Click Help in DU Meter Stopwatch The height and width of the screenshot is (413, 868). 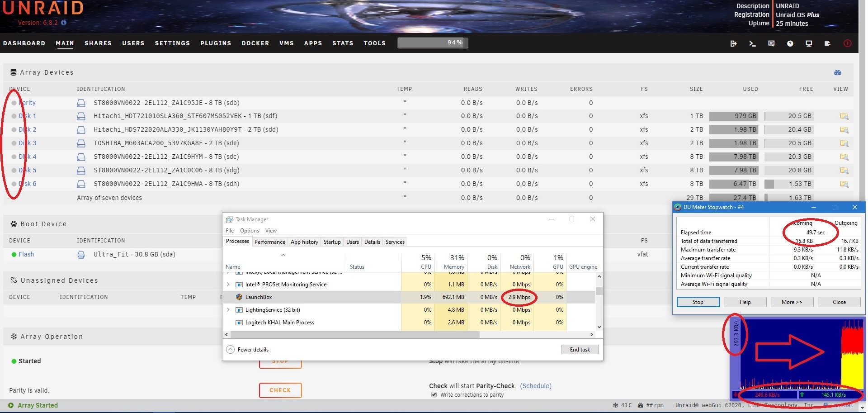pos(745,302)
